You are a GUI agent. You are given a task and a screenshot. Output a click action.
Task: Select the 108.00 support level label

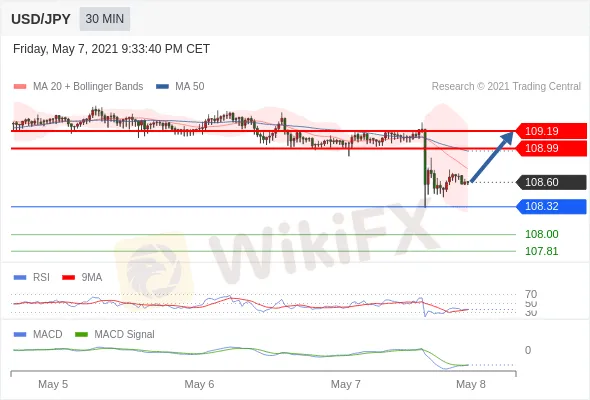coord(541,234)
